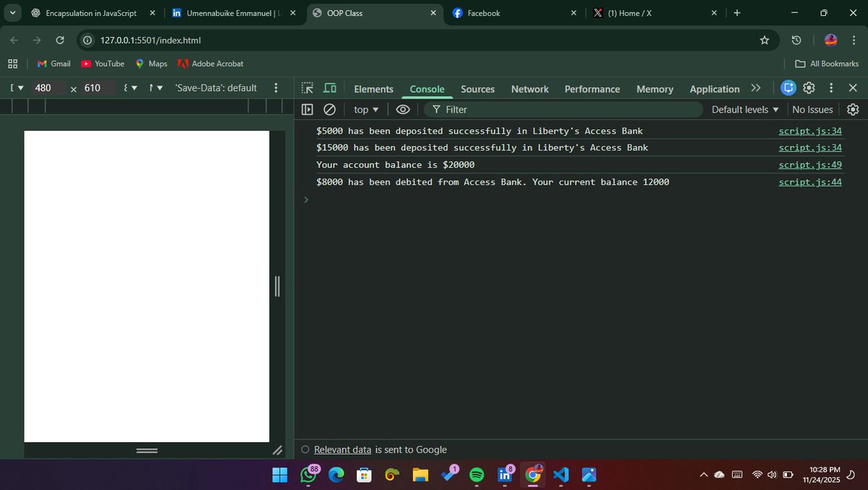Screen dimensions: 868x490
Task: Click the Relevant data link
Action: coord(342,450)
